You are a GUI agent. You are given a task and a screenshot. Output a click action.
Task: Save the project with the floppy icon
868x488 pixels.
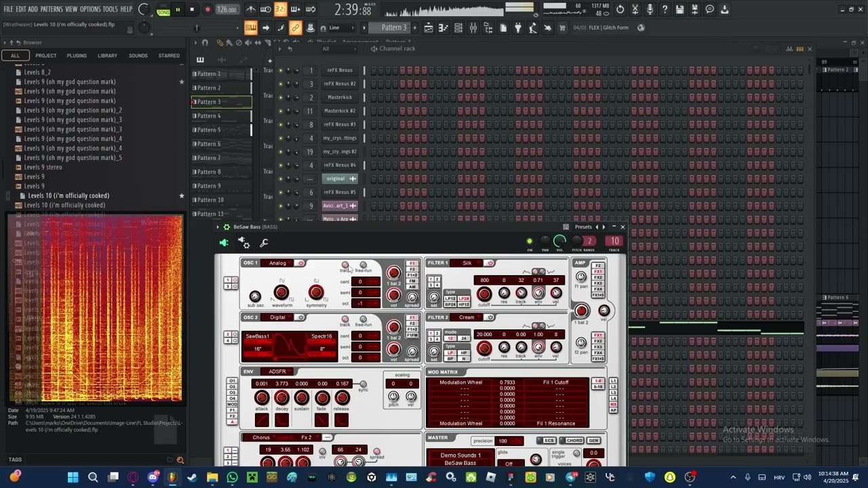click(680, 9)
